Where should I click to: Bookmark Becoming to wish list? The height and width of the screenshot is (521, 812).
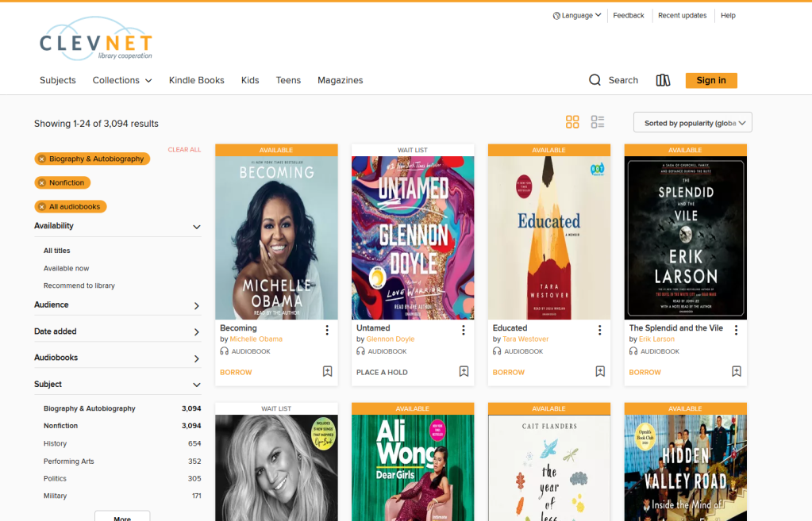point(327,371)
